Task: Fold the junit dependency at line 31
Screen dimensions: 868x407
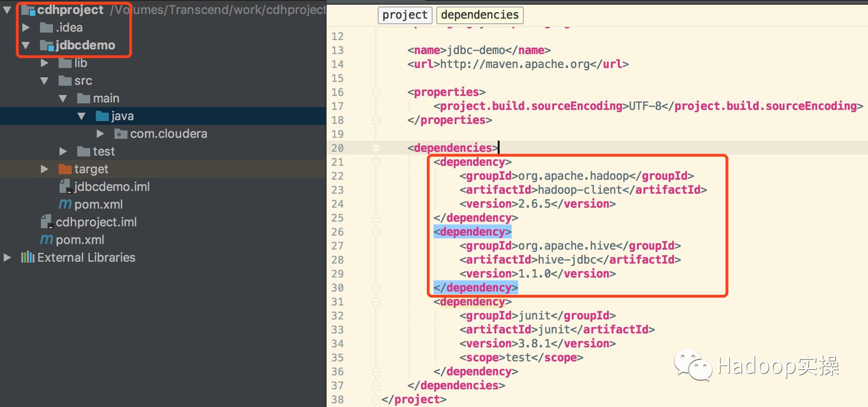Action: pos(376,302)
